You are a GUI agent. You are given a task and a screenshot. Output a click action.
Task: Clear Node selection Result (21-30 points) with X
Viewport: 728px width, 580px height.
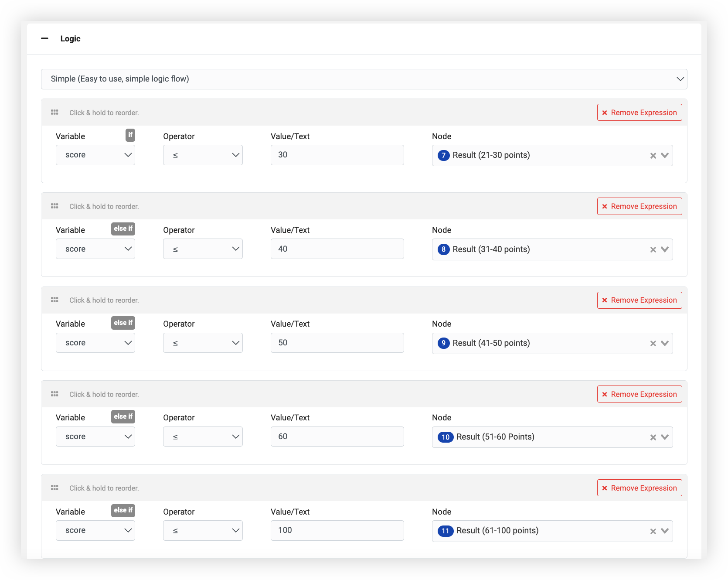pyautogui.click(x=653, y=156)
